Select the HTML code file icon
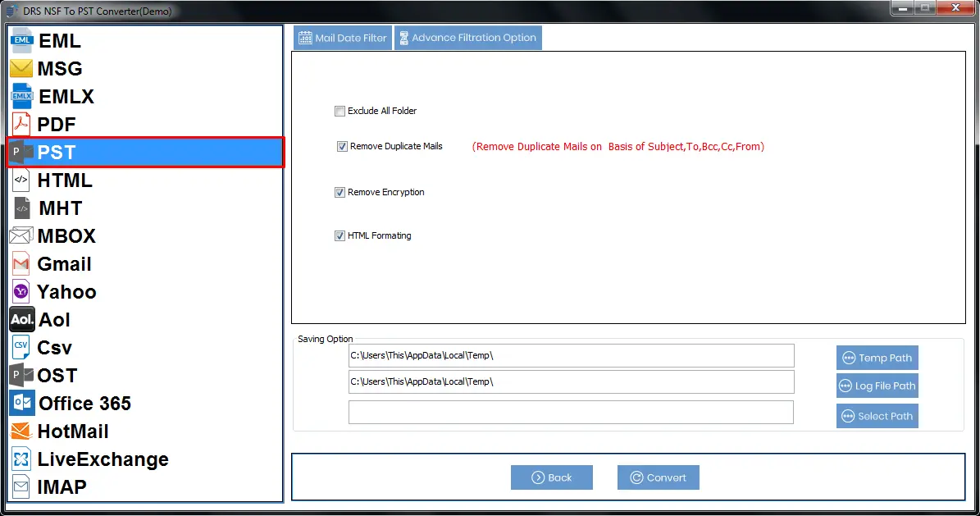 (21, 180)
